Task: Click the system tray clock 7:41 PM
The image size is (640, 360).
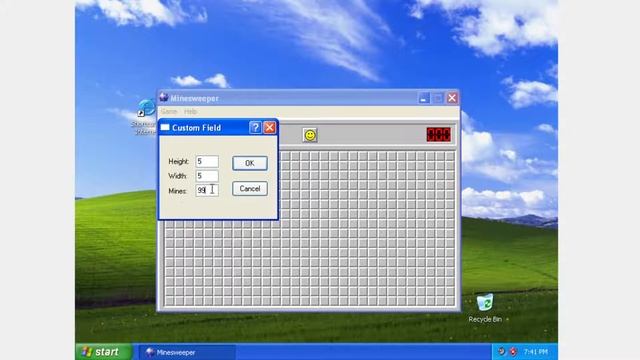Action: point(536,352)
